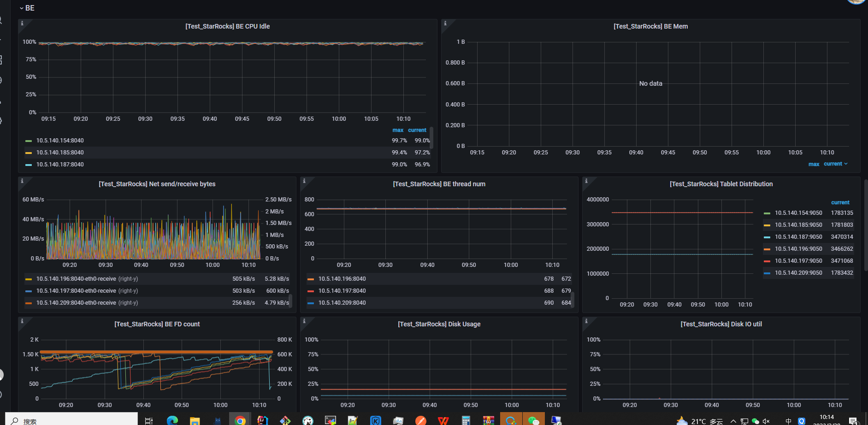The image size is (868, 425).
Task: Open Task View on the taskbar
Action: click(149, 420)
